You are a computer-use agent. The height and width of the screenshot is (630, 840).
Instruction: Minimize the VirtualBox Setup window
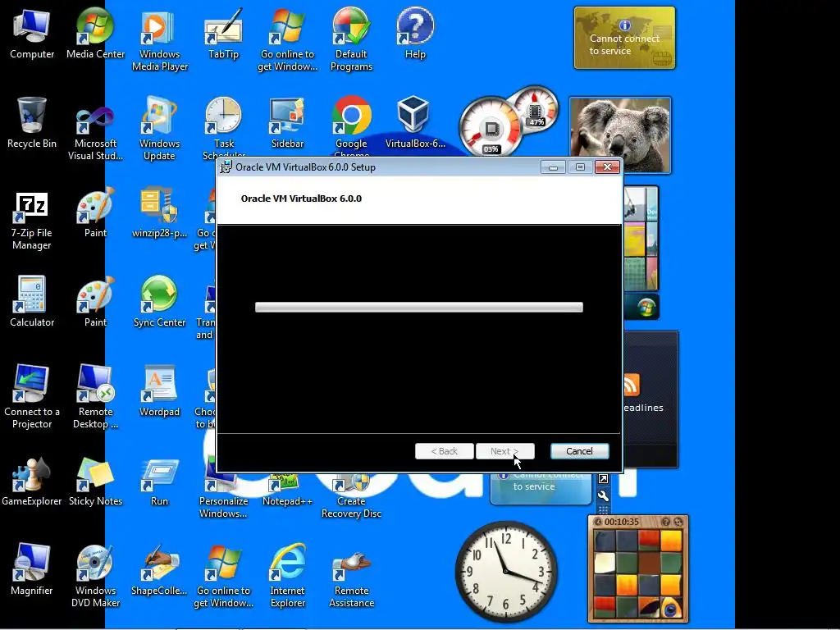(553, 167)
